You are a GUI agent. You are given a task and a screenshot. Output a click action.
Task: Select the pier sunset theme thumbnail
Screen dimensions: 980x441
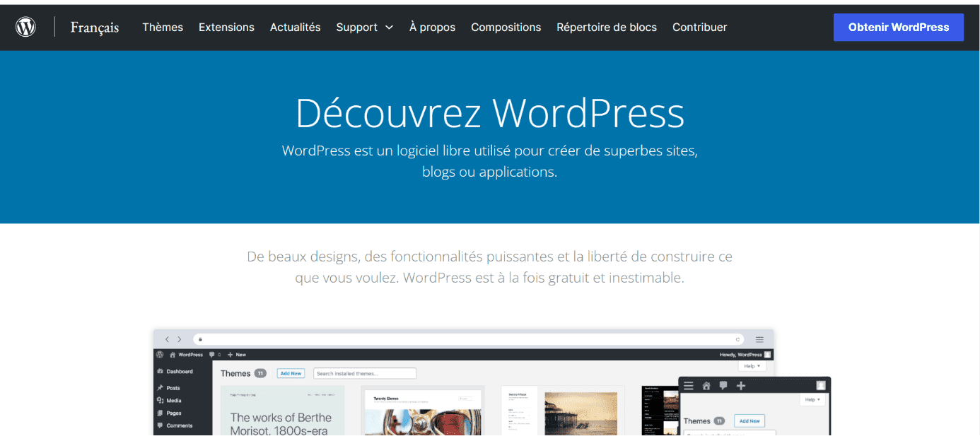point(563,410)
